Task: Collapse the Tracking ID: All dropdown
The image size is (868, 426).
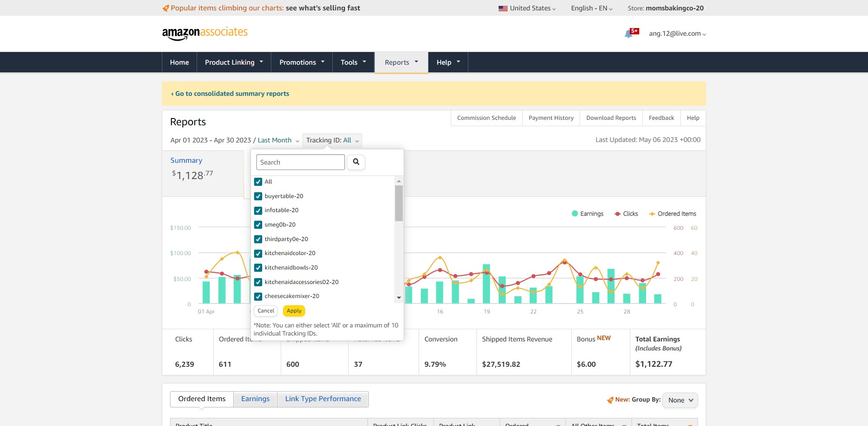Action: click(x=332, y=140)
